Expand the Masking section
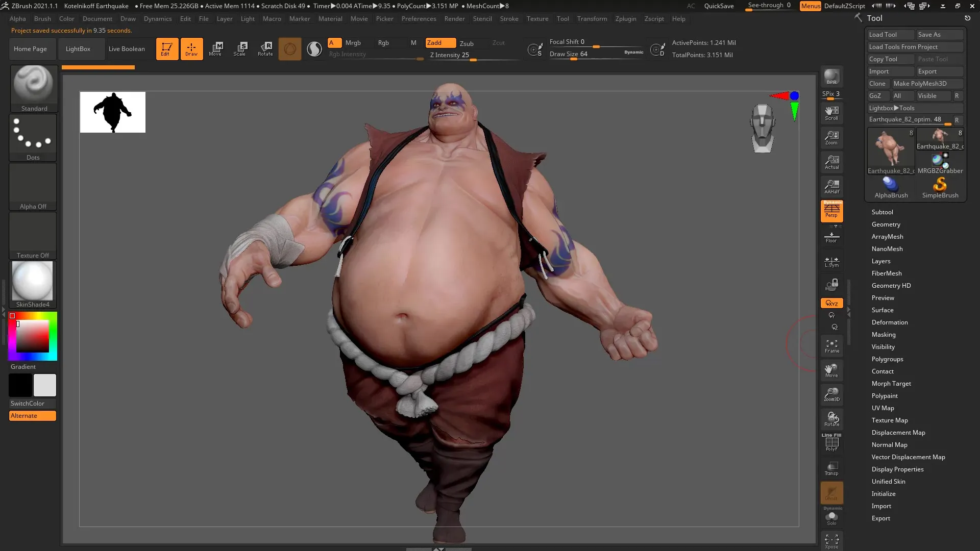Viewport: 980px width, 551px height. [x=883, y=335]
